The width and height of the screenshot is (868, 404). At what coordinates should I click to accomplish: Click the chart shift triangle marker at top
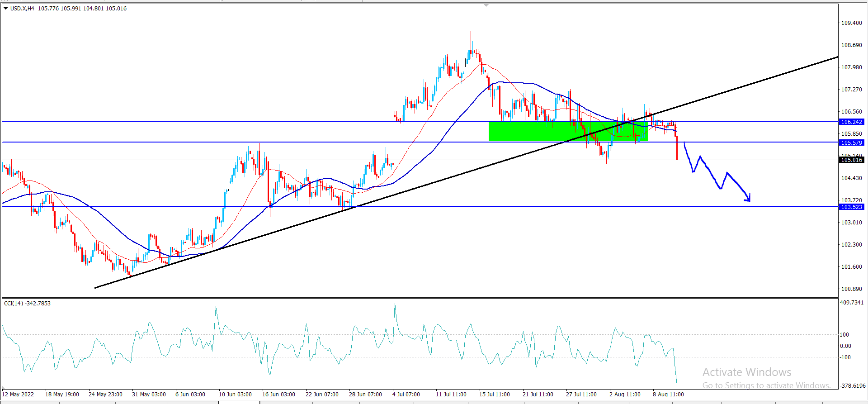486,5
